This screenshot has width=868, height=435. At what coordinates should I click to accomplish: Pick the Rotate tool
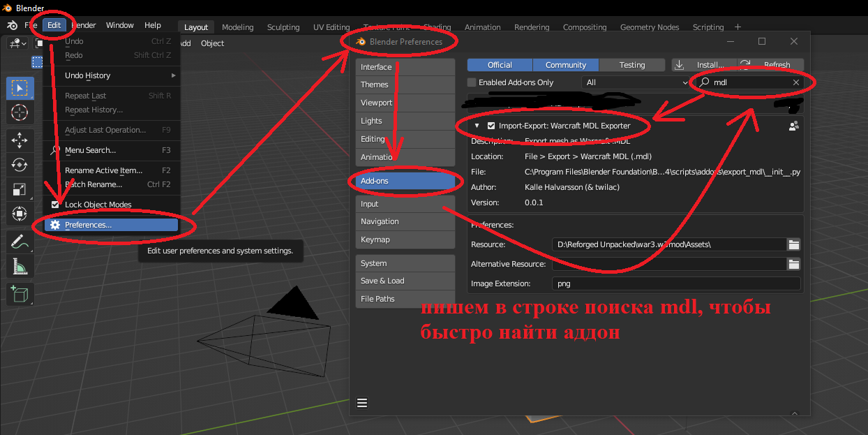[20, 165]
